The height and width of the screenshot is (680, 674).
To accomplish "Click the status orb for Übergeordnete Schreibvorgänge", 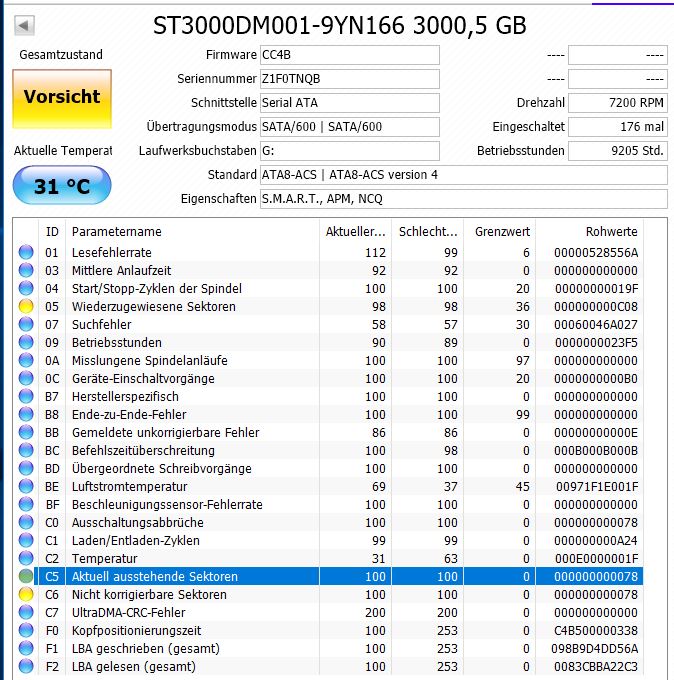I will pyautogui.click(x=26, y=468).
